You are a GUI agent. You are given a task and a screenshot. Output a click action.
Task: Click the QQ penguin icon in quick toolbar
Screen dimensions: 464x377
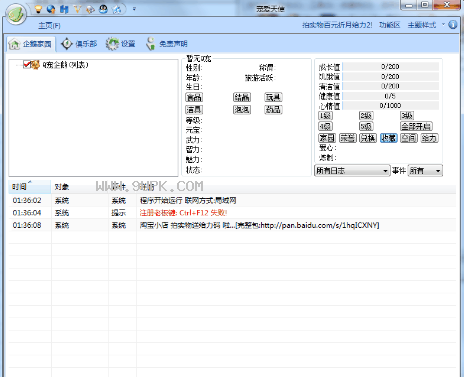(103, 9)
